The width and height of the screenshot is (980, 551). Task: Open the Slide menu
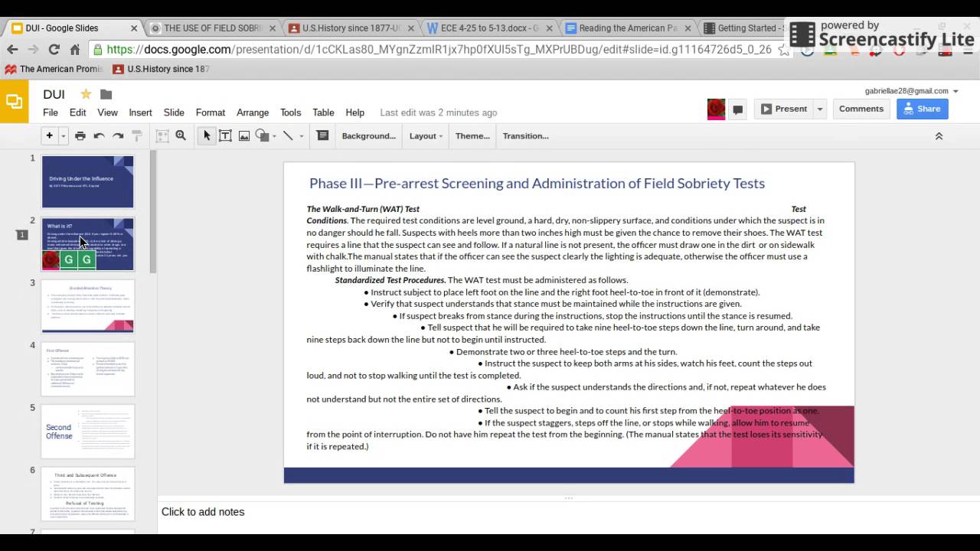coord(174,112)
